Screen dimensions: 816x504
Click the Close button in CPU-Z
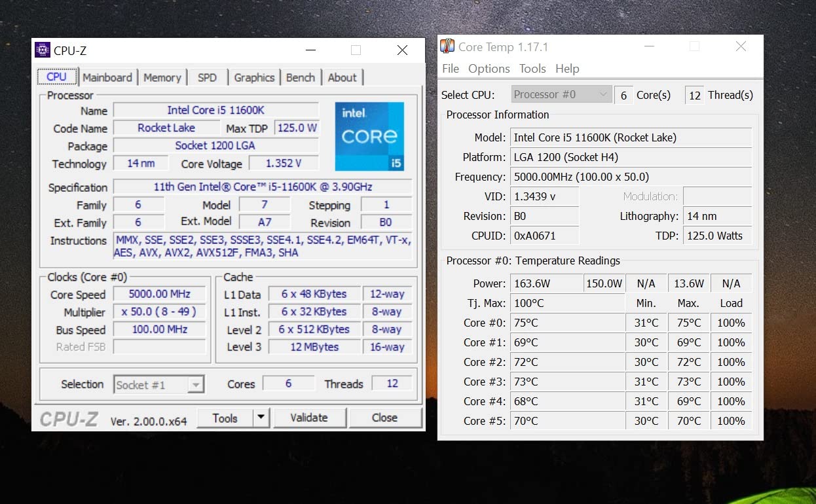[x=384, y=418]
